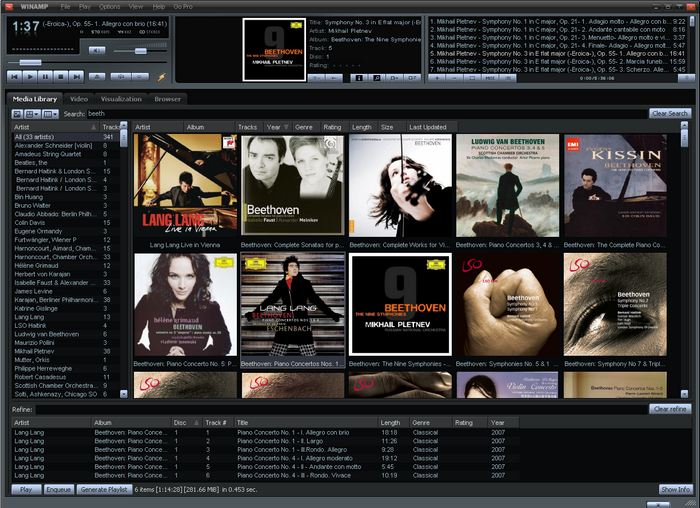Click the album pane scroll-down arrow
Viewport: 700px width, 508px height.
point(684,394)
